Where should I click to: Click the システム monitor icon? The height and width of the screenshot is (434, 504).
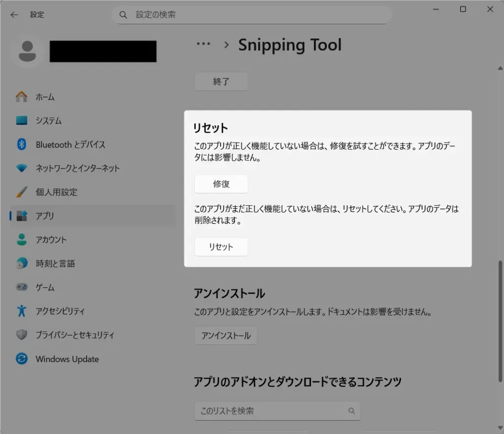[22, 121]
